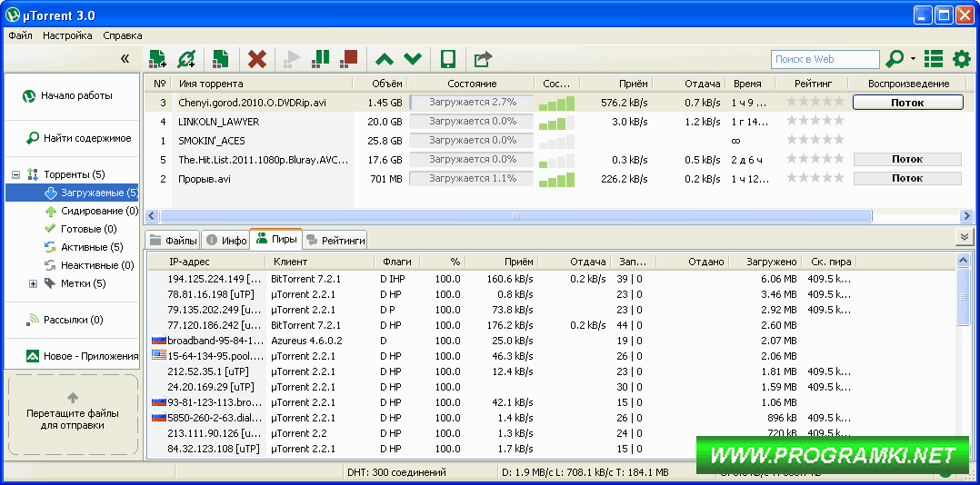Sort by Объём column header
Image resolution: width=980 pixels, height=485 pixels.
(380, 84)
